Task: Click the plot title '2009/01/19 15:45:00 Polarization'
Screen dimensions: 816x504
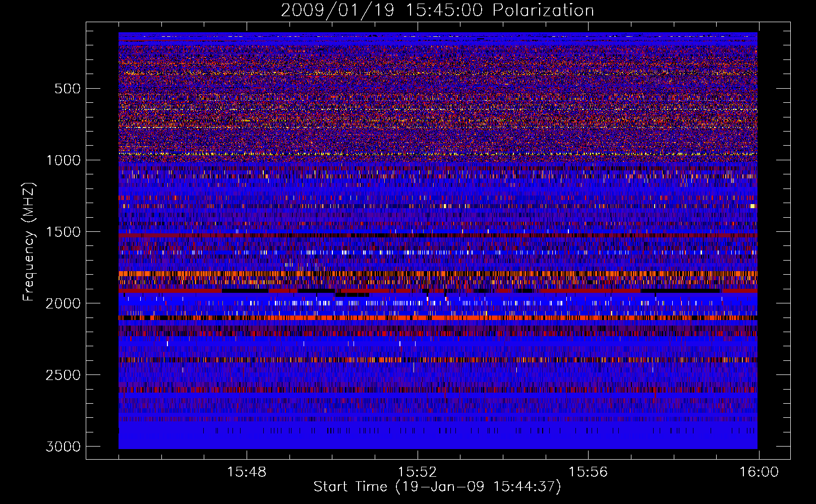Action: tap(437, 10)
